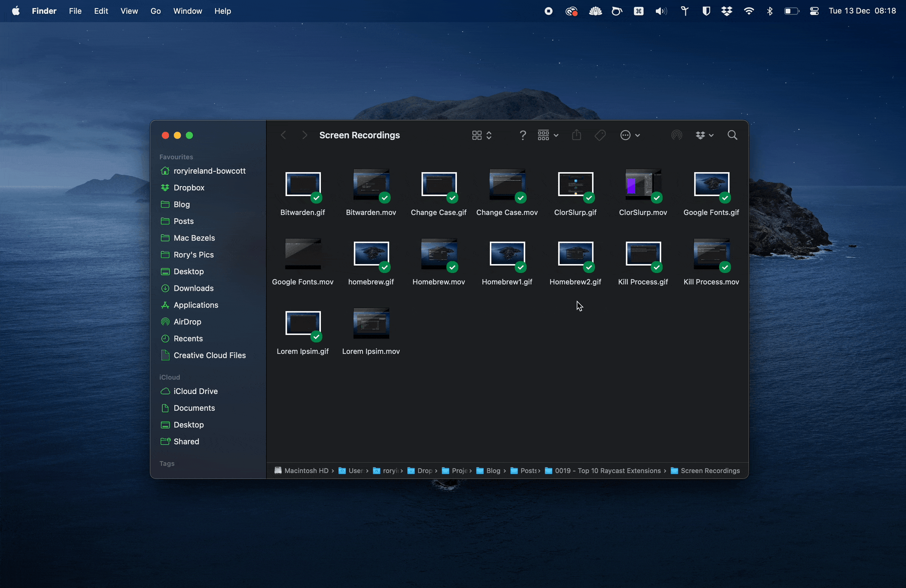Open the Help menu
The width and height of the screenshot is (906, 588).
point(223,11)
